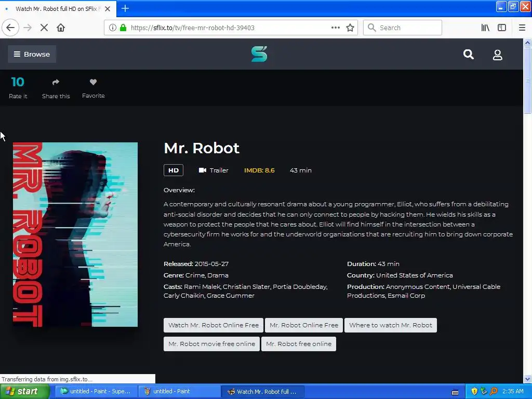Select the Watch Mr. Robot browser tab

[58, 9]
